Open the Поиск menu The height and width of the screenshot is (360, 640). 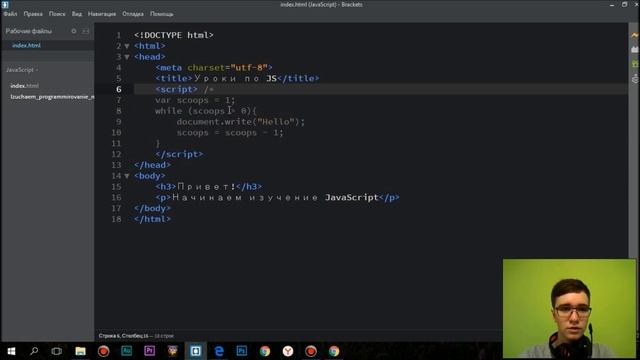(x=57, y=14)
